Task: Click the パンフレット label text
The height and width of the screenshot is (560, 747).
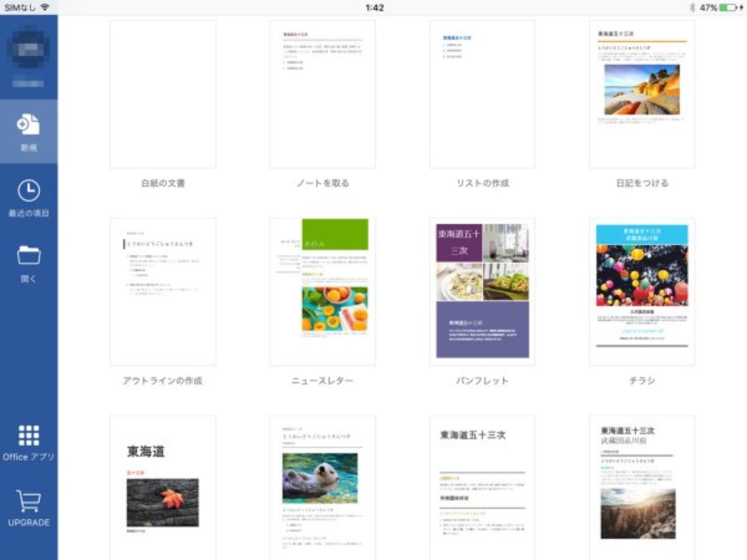Action: point(482,381)
